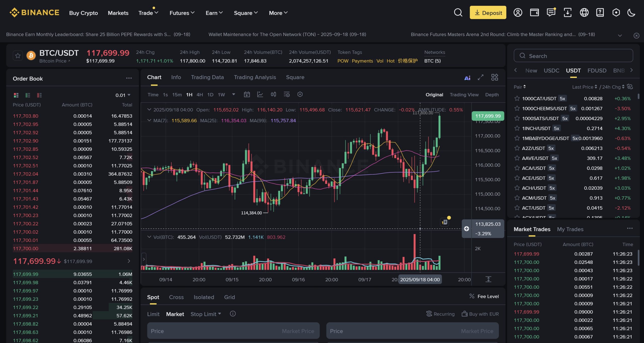Image resolution: width=644 pixels, height=343 pixels.
Task: Open the chat messages icon
Action: [551, 13]
